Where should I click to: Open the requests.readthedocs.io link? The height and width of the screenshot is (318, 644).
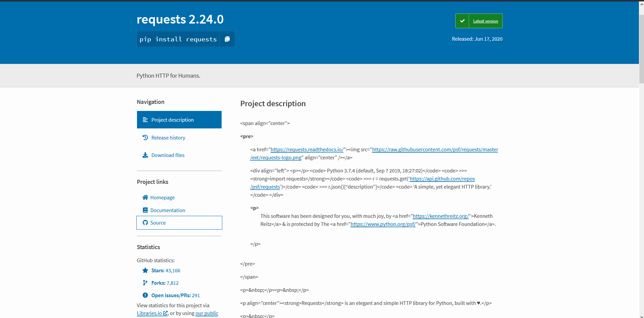pos(307,149)
